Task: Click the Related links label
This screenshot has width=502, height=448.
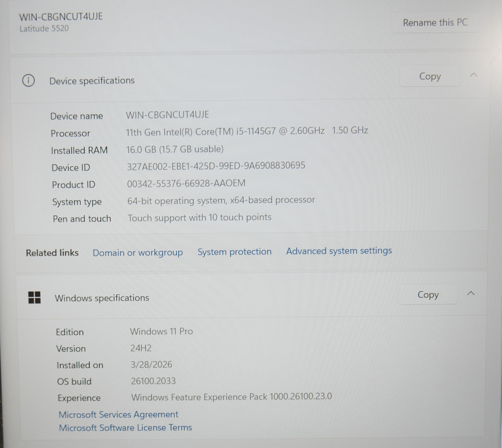Action: pos(52,253)
